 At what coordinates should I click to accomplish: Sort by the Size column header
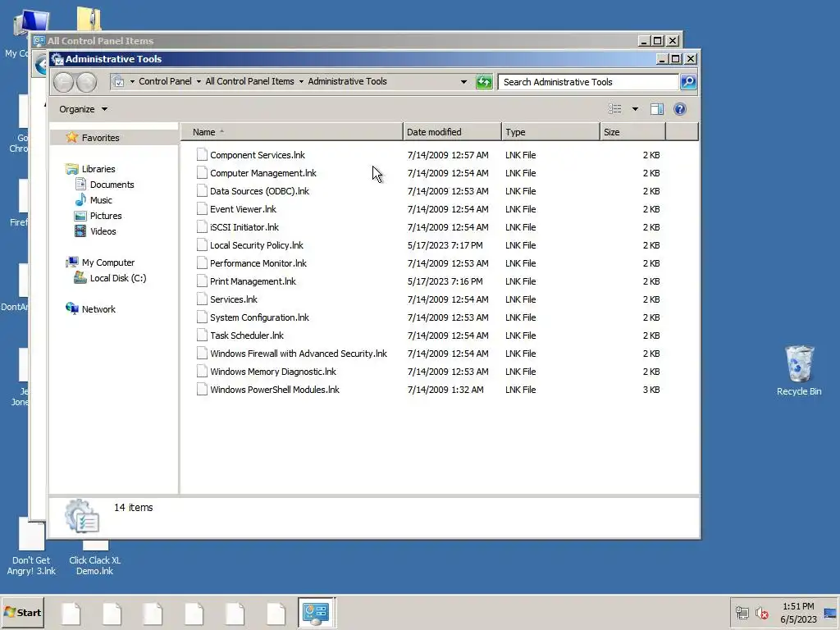pos(632,132)
